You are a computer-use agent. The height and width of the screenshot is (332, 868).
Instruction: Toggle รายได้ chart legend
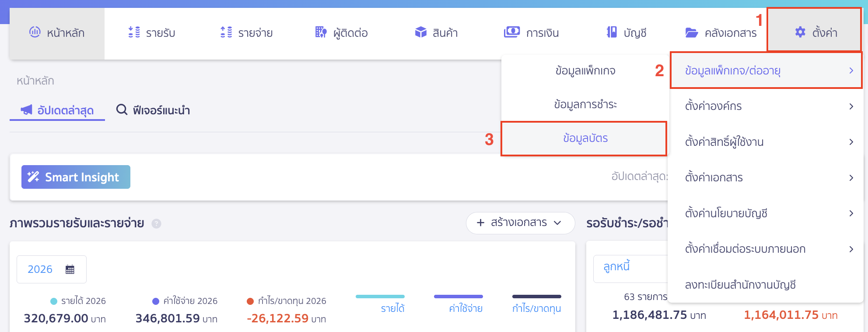[380, 304]
